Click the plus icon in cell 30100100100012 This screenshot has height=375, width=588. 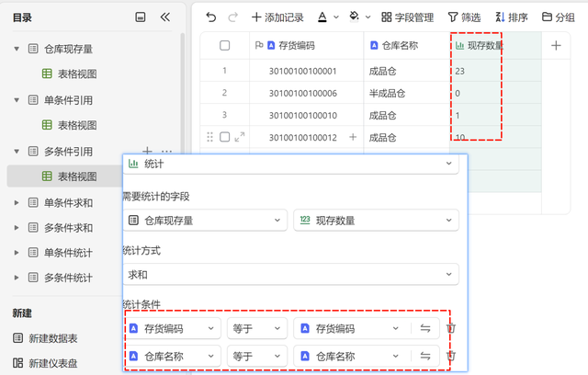pos(353,137)
